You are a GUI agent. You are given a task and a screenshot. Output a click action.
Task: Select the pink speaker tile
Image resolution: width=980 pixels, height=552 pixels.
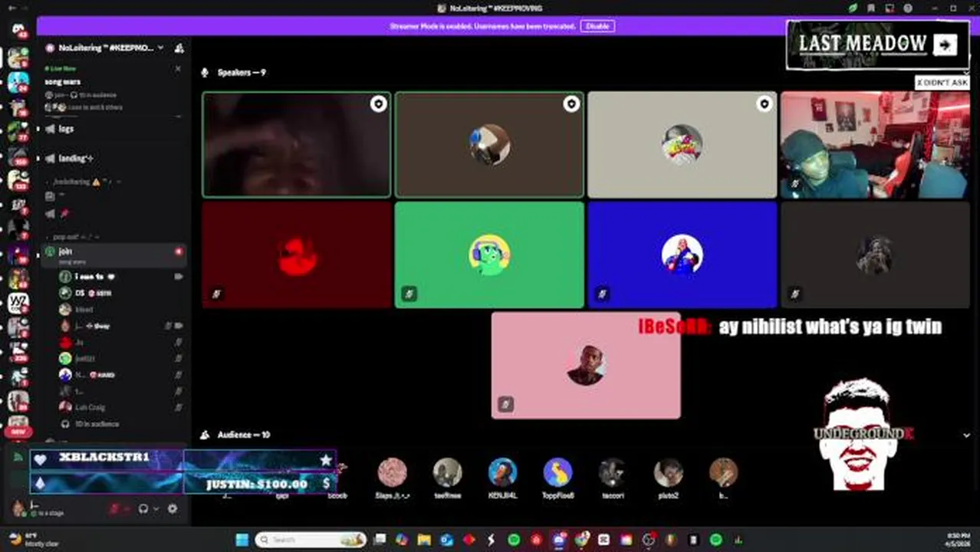coord(586,365)
